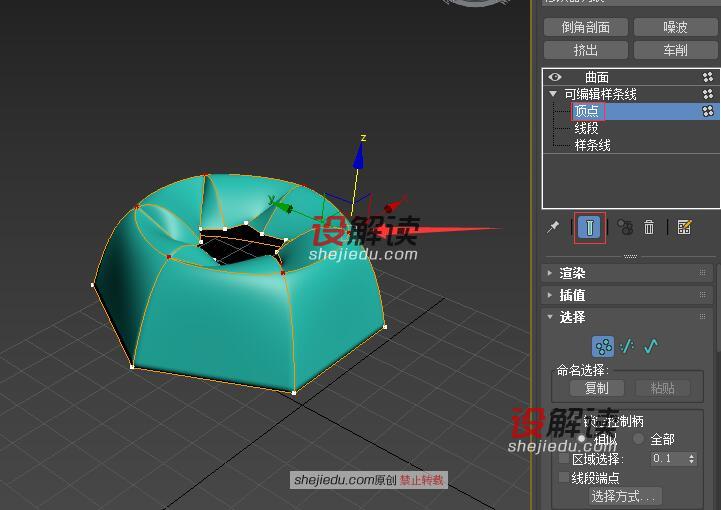Select the 全部 radio button
The width and height of the screenshot is (721, 510).
[x=638, y=439]
